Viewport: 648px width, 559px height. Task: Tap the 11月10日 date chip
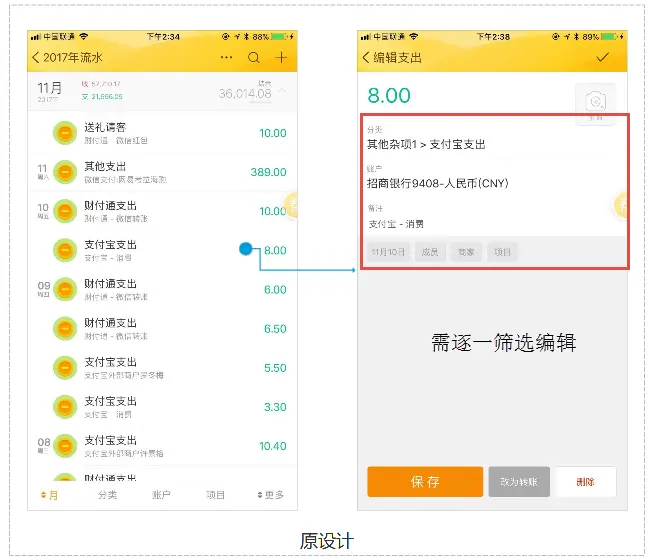[388, 252]
